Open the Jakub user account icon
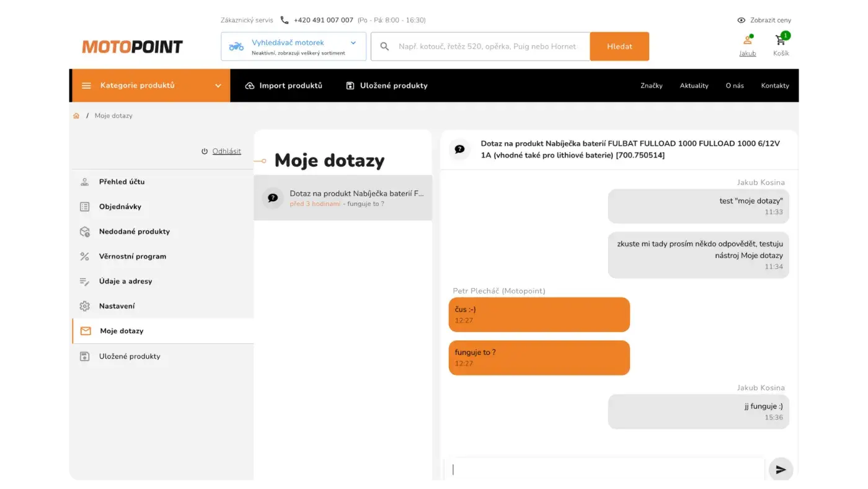The height and width of the screenshot is (489, 868). pyautogui.click(x=748, y=40)
